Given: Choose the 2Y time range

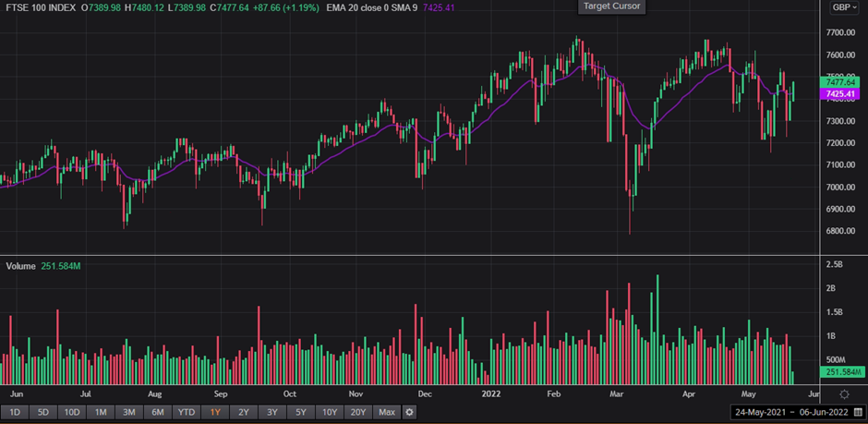Looking at the screenshot, I should (x=243, y=412).
